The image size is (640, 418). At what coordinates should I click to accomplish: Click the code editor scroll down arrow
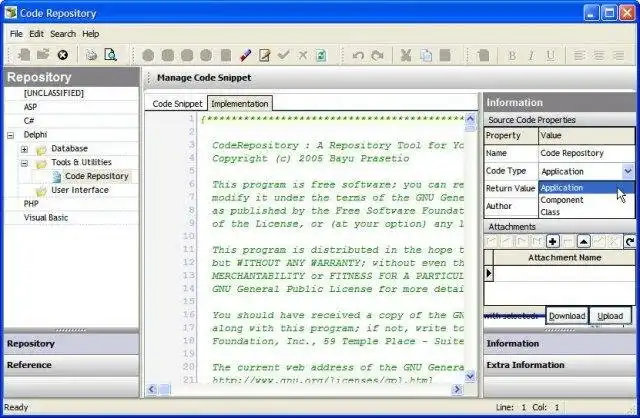[x=470, y=376]
